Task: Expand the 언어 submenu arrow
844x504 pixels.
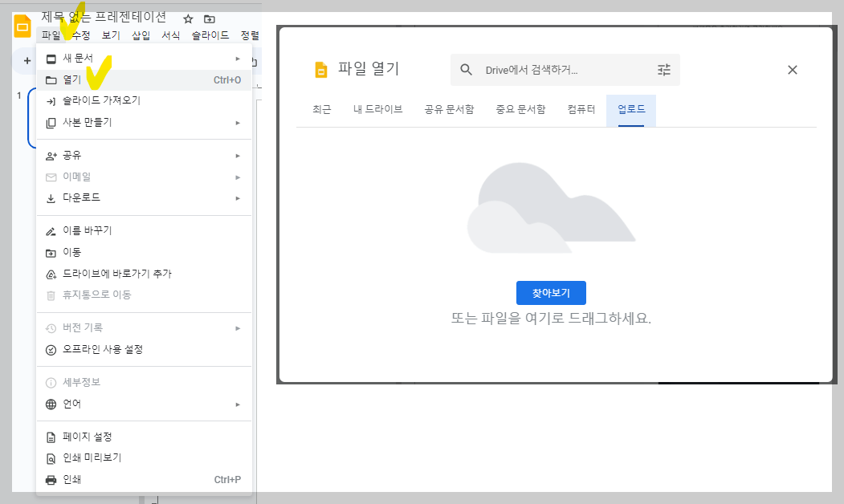Action: [238, 404]
